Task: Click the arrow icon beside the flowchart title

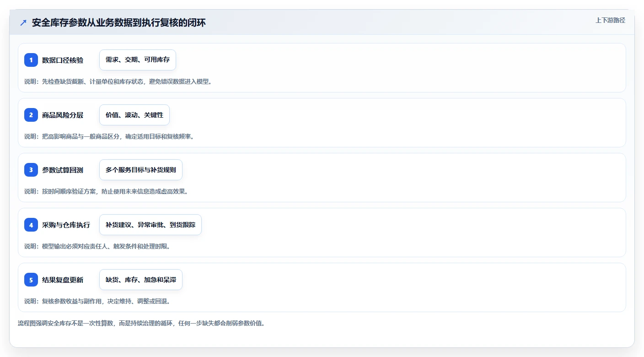Action: click(23, 22)
